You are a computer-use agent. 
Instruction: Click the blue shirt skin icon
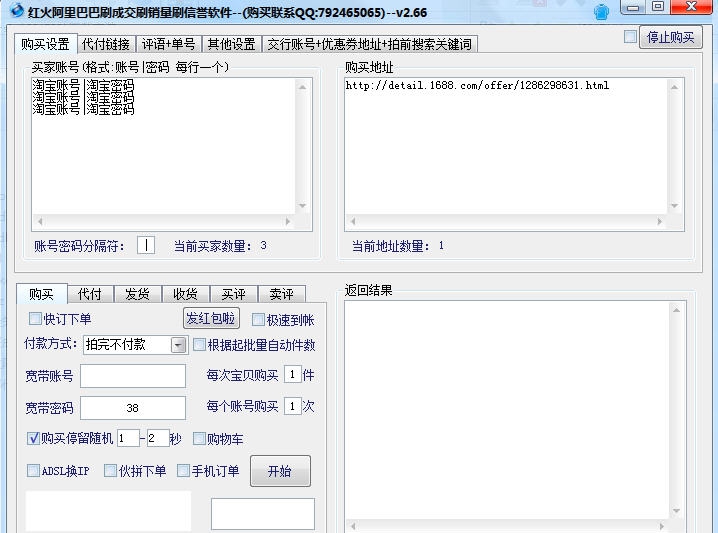pyautogui.click(x=601, y=12)
